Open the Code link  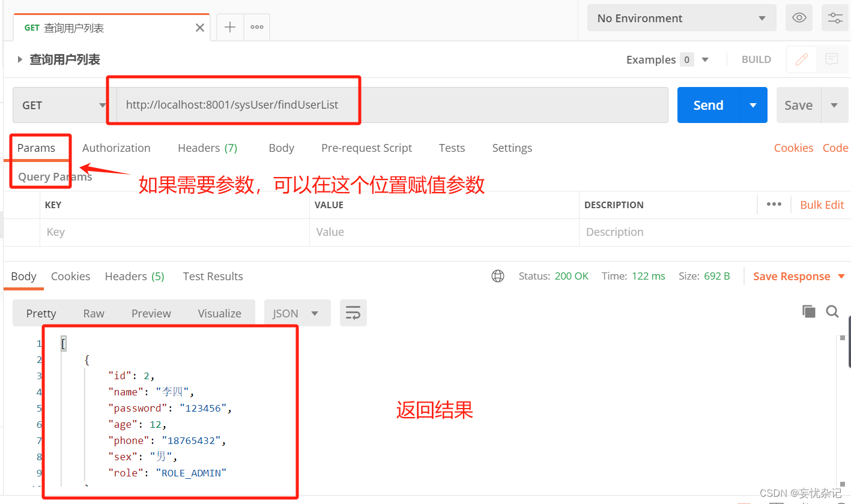coord(835,148)
